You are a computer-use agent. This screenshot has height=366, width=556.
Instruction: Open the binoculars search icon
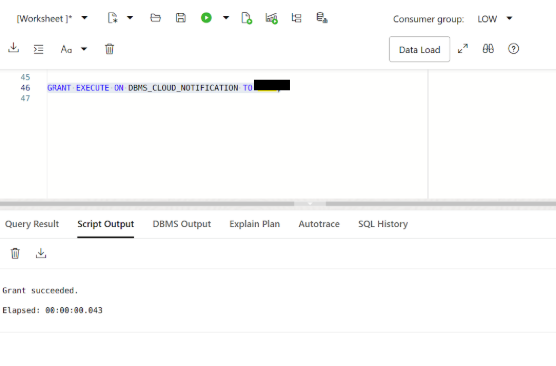point(488,49)
